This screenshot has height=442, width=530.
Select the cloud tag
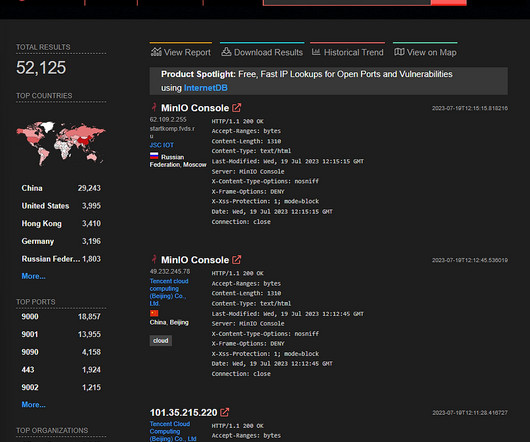pyautogui.click(x=161, y=341)
